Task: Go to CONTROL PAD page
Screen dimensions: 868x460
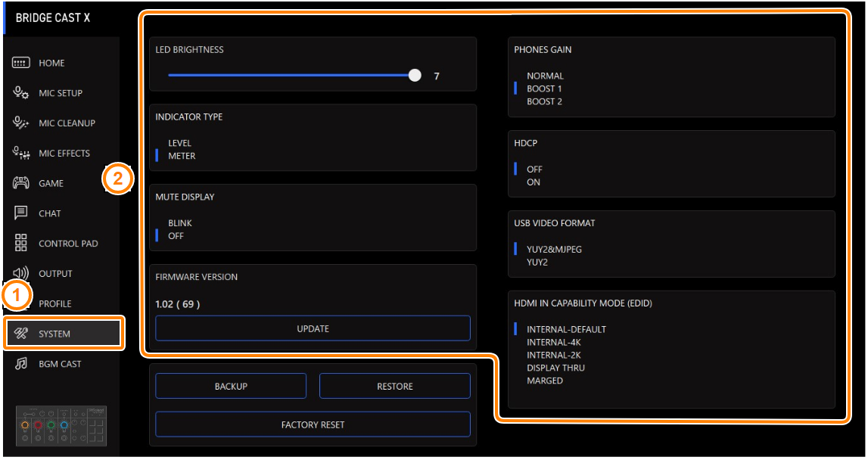Action: 68,244
